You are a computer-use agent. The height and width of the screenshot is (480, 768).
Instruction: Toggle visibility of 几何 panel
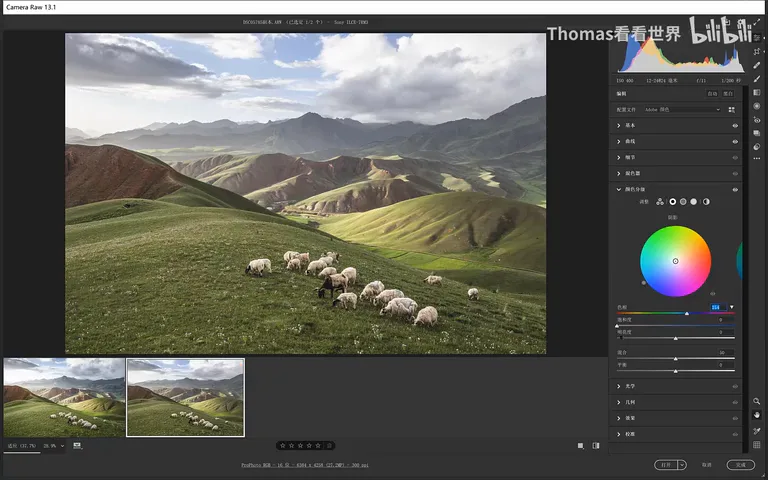coord(735,402)
